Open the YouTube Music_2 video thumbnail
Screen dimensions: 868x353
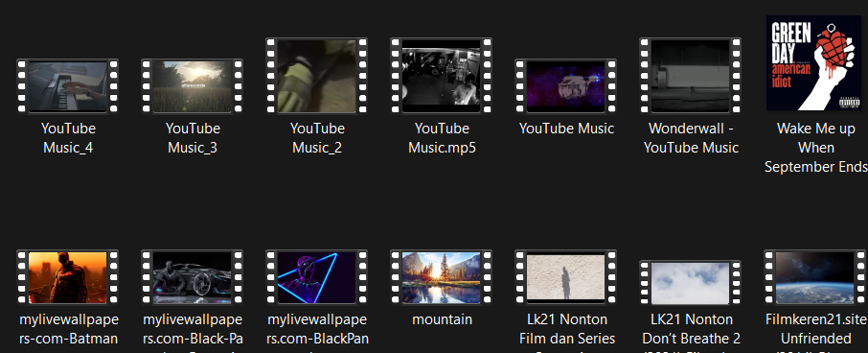317,76
